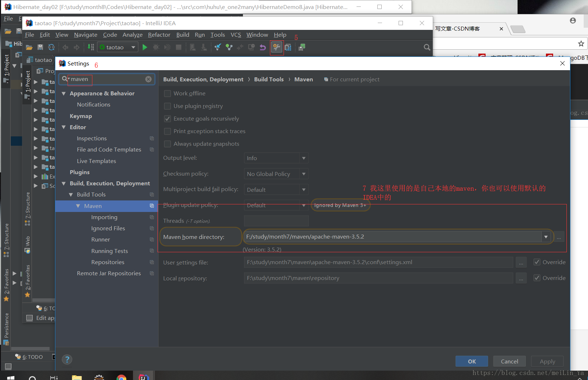Open the Refactor menu
This screenshot has height=380, width=588.
(159, 35)
